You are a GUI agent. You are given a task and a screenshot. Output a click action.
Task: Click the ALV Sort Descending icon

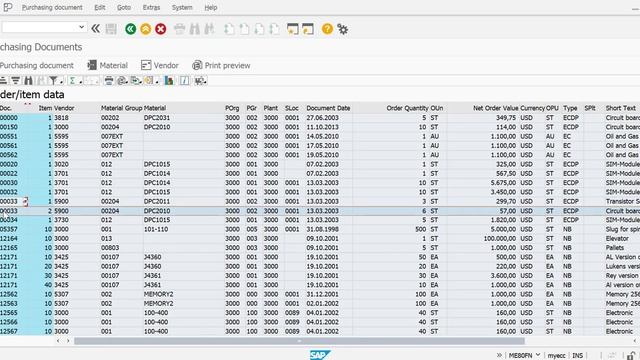(x=16, y=80)
